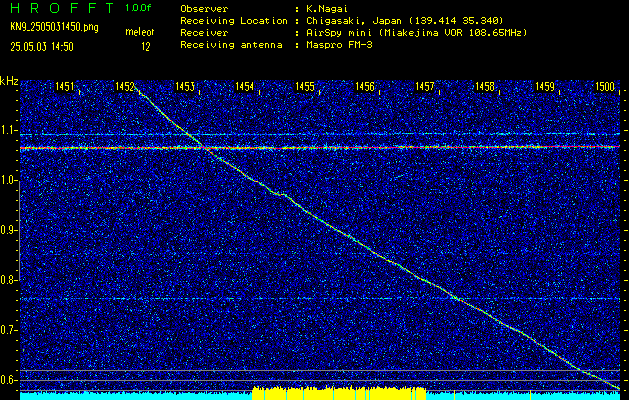Click the Receiving antenna field label
This screenshot has height=400, width=629.
point(231,45)
